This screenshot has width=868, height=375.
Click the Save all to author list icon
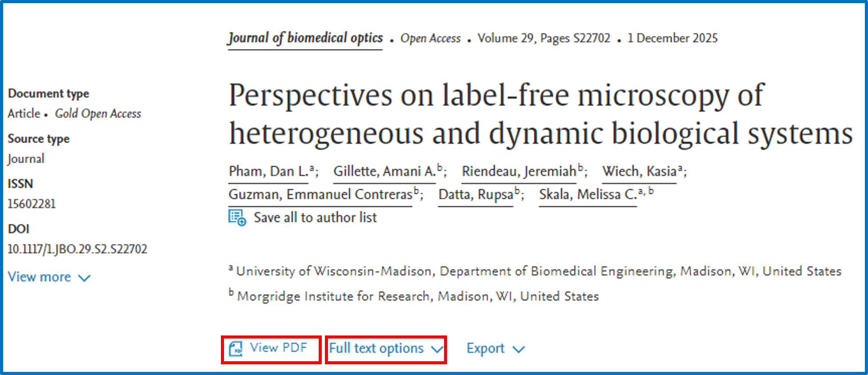pos(237,218)
